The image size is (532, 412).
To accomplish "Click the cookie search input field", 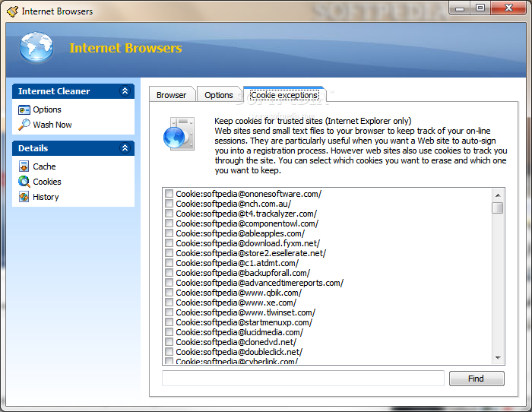I will point(303,379).
